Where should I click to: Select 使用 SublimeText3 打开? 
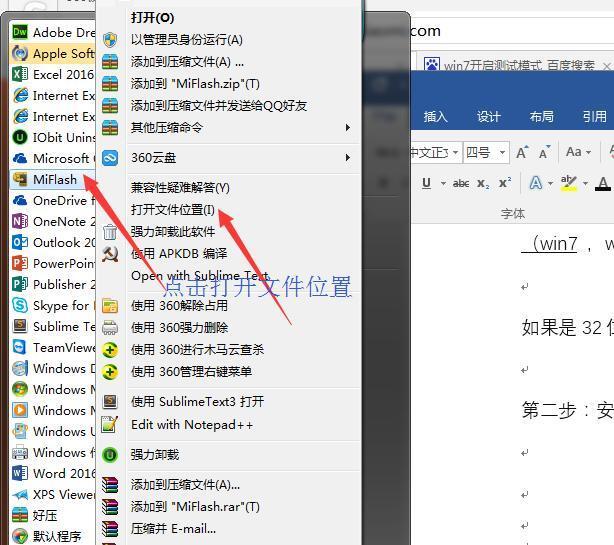coord(197,401)
